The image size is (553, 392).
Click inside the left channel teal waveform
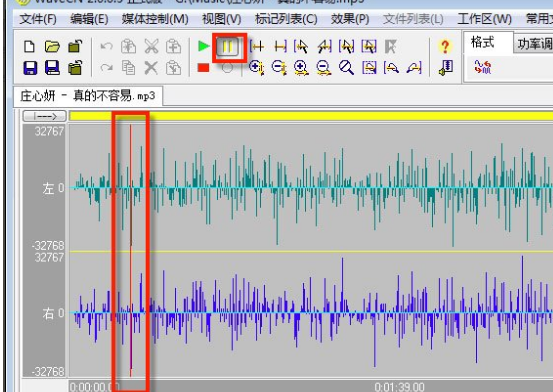311,187
